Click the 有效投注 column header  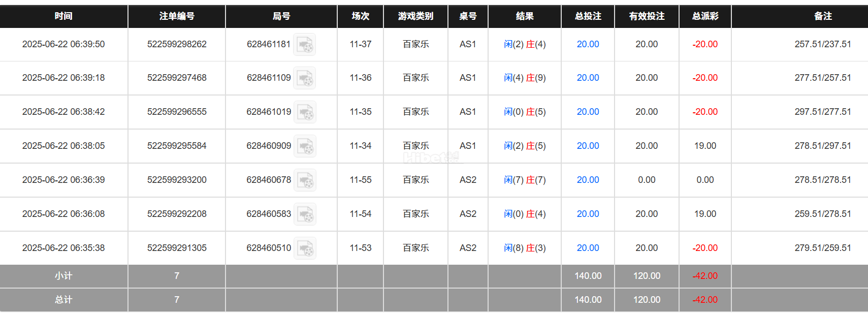647,16
